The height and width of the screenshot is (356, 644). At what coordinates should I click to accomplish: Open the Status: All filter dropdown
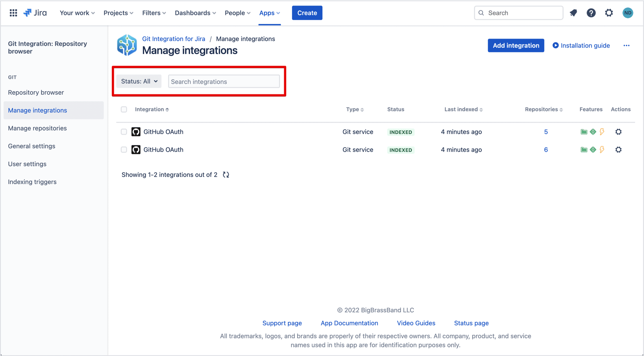[x=139, y=81]
